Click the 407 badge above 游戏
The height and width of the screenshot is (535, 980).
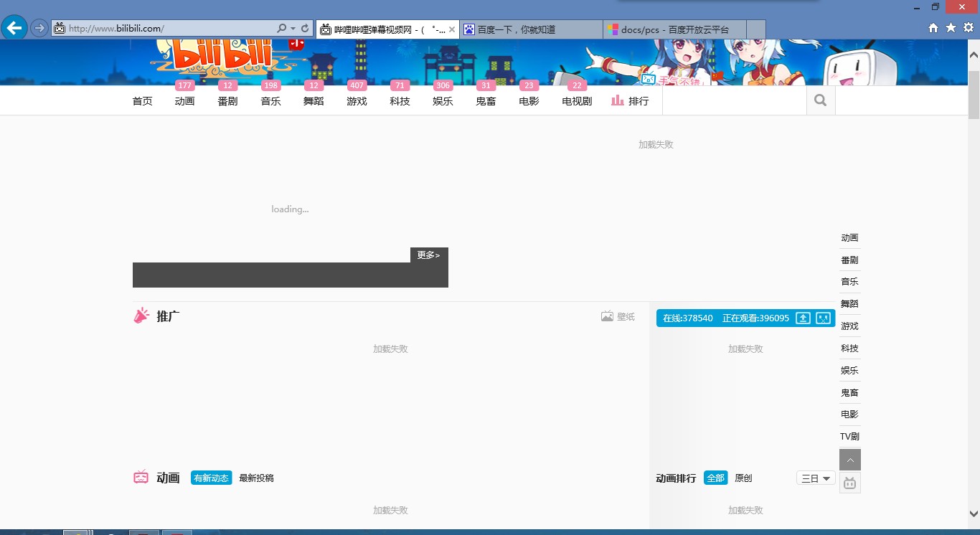click(357, 85)
